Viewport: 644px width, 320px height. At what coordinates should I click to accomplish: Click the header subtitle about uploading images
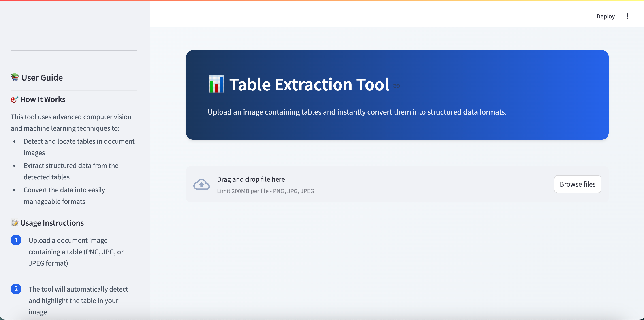pyautogui.click(x=357, y=112)
